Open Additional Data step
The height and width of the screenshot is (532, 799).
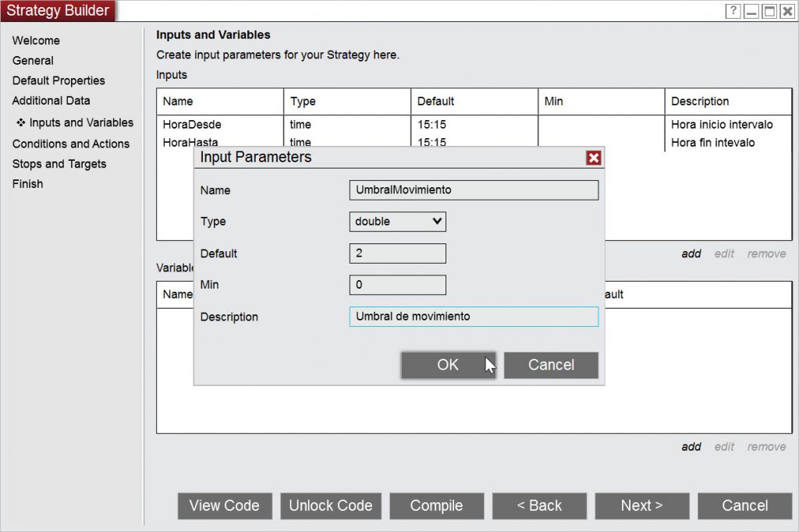click(51, 101)
